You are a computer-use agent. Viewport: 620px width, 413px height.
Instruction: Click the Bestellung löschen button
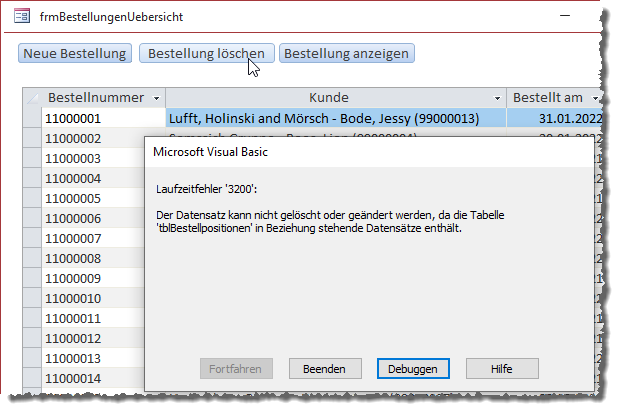[206, 53]
